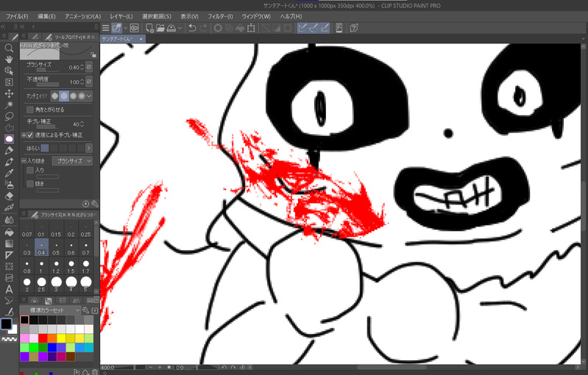588x375 pixels.
Task: Click the Undo arrow icon
Action: (x=192, y=28)
